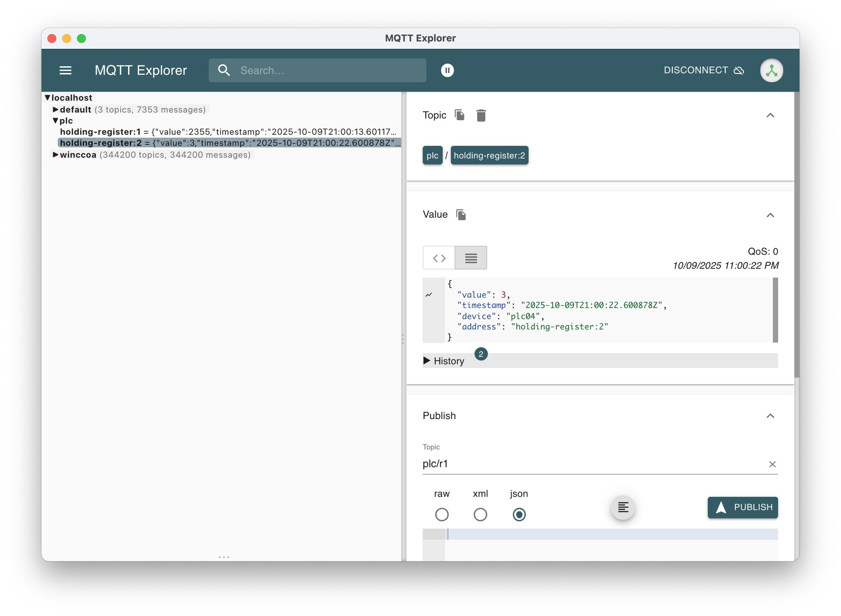The width and height of the screenshot is (841, 616).
Task: Click the Search input field
Action: click(329, 70)
